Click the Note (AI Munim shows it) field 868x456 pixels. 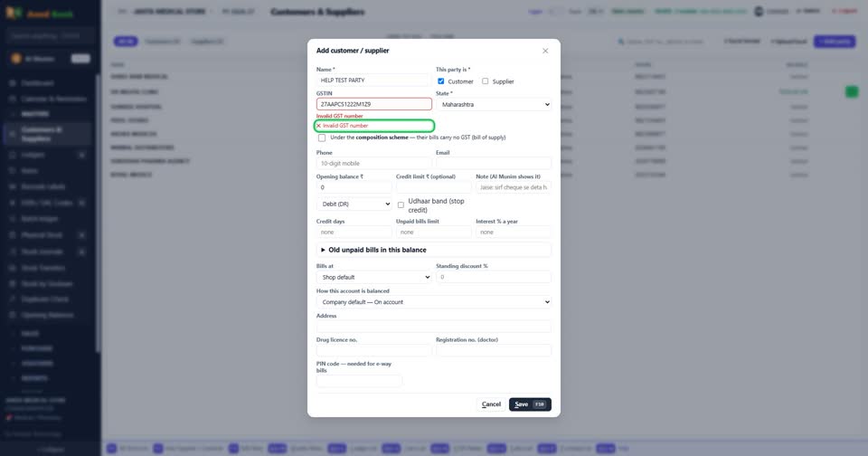514,187
